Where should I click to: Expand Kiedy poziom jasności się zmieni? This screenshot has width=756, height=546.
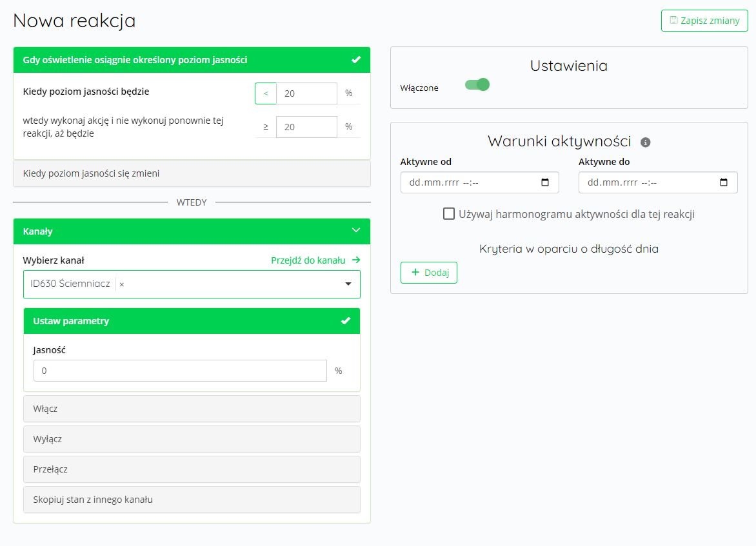click(192, 173)
